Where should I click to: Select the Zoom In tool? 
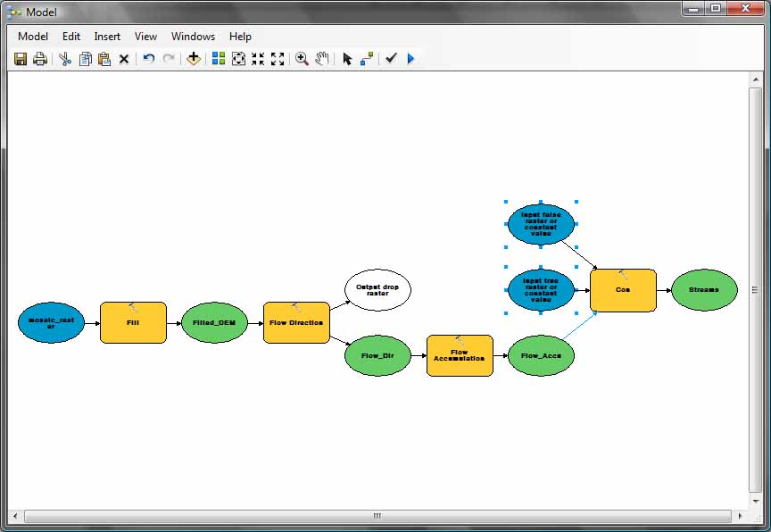click(x=302, y=59)
